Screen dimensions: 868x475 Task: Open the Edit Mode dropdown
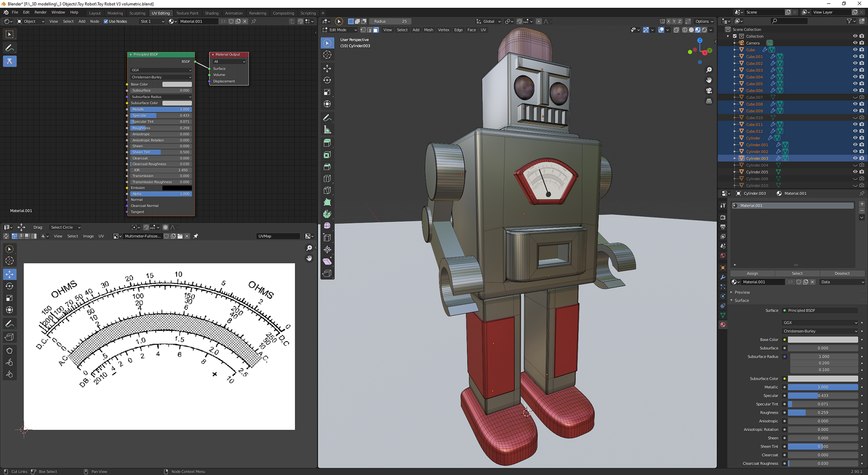tap(340, 30)
